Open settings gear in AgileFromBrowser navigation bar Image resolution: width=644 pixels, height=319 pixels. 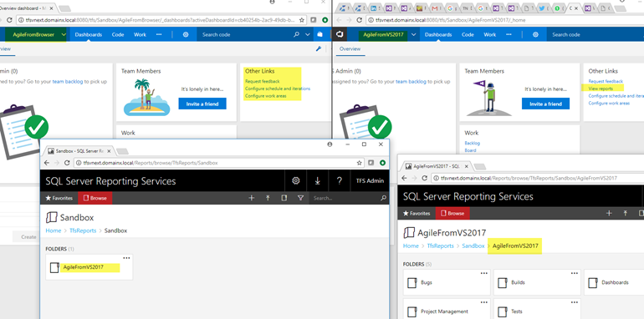[186, 35]
